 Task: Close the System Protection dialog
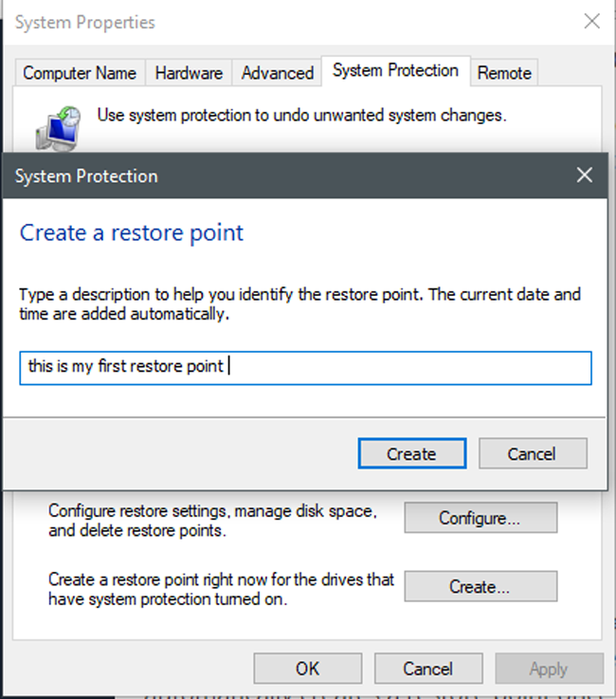click(585, 175)
